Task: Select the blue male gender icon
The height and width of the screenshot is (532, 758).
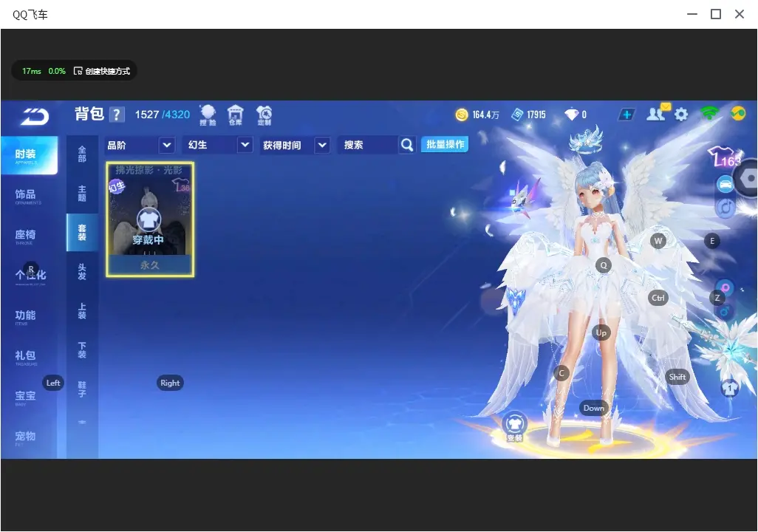Action: click(725, 311)
